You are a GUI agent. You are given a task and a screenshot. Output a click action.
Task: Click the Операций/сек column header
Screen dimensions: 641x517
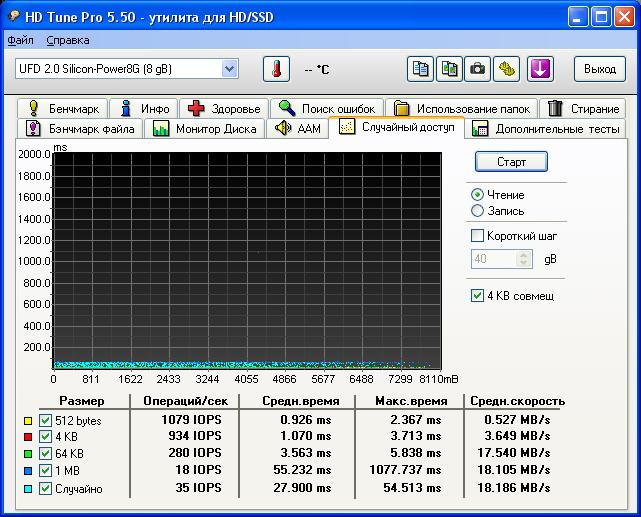[185, 401]
